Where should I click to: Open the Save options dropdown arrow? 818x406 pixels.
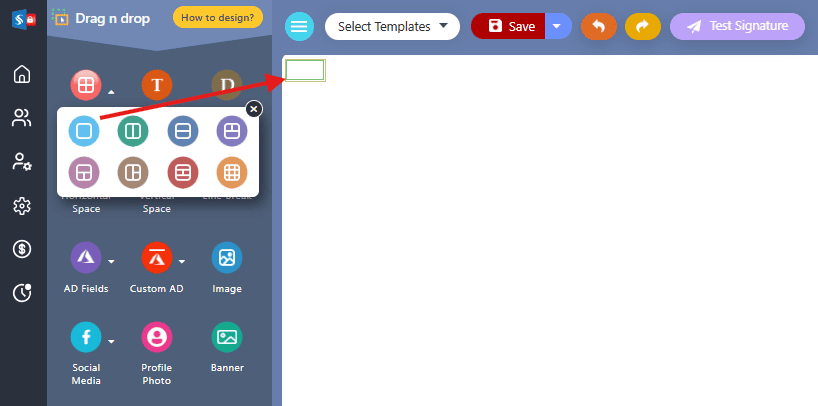(558, 26)
